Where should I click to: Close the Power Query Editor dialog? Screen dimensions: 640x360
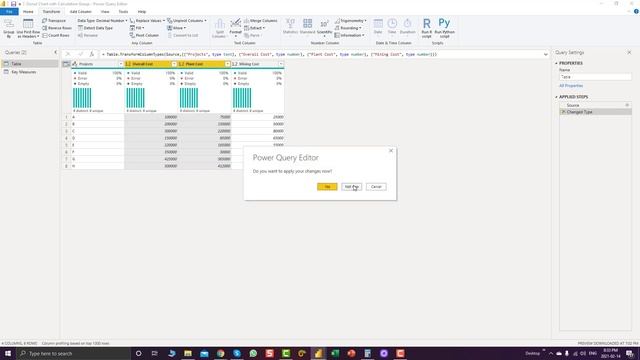[391, 151]
